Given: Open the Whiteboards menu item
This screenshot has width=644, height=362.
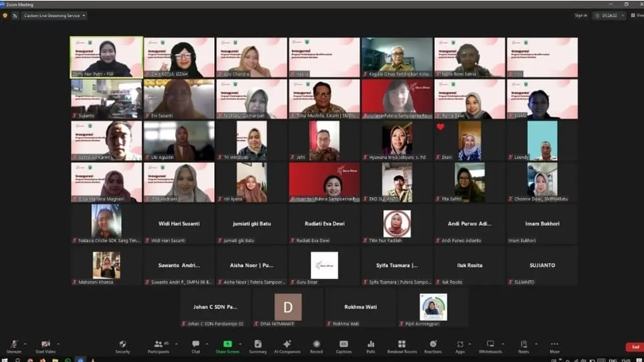Looking at the screenshot, I should click(x=491, y=346).
